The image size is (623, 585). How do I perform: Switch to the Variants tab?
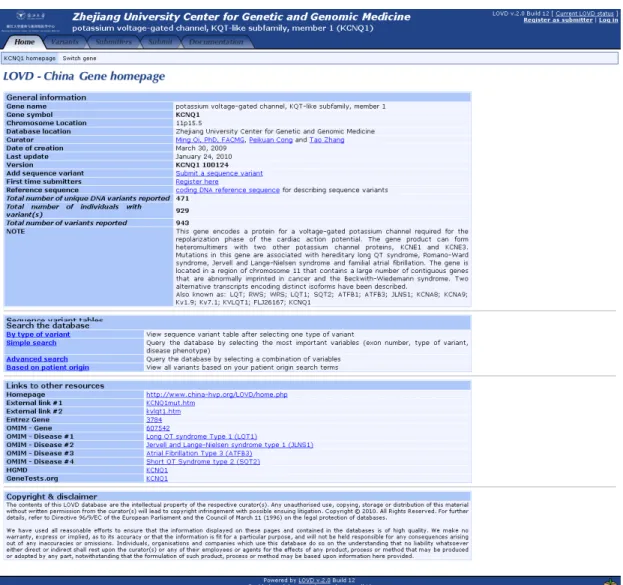65,42
